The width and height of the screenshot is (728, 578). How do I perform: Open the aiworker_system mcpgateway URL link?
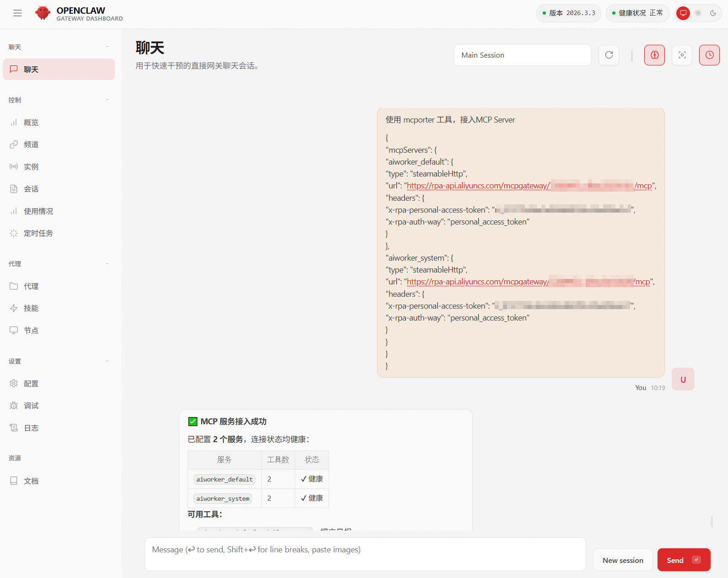(x=528, y=282)
